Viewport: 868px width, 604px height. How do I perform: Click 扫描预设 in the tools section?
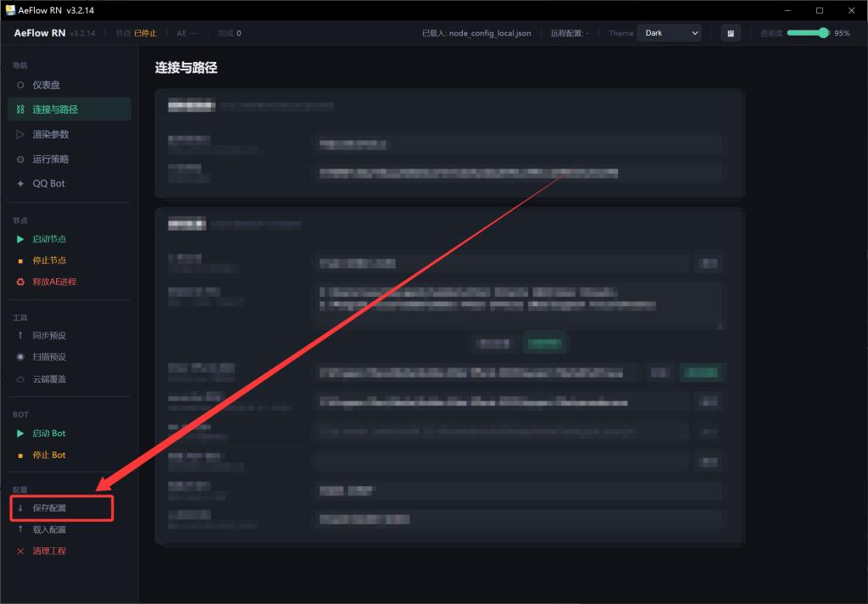point(48,357)
